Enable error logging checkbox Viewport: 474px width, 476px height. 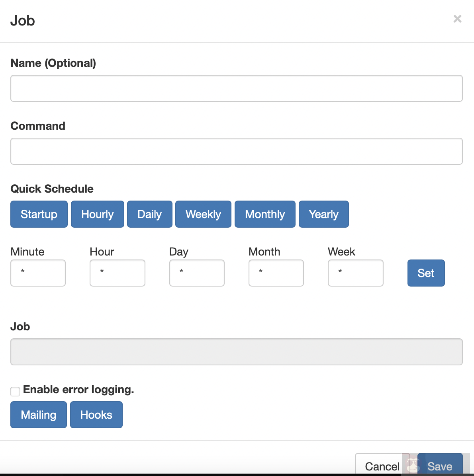(x=15, y=392)
